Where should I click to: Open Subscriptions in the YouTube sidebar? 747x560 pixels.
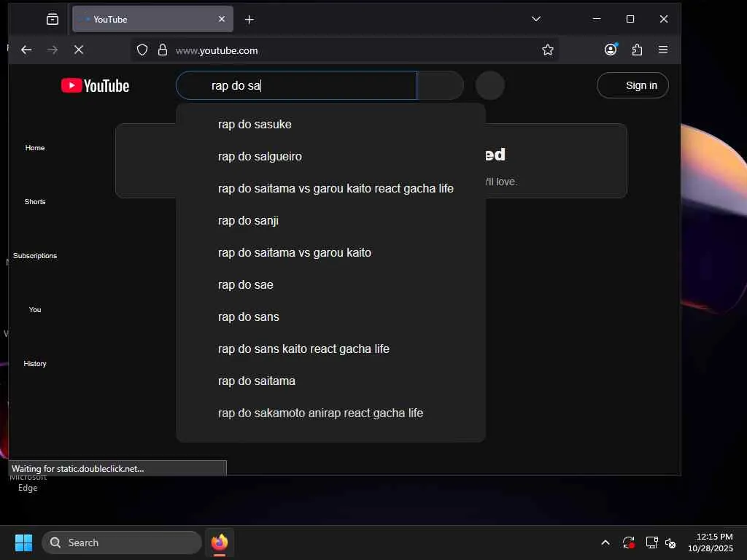coord(35,256)
